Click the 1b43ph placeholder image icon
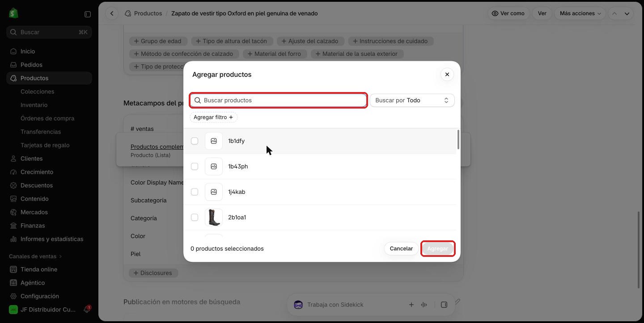The image size is (644, 323). (214, 167)
